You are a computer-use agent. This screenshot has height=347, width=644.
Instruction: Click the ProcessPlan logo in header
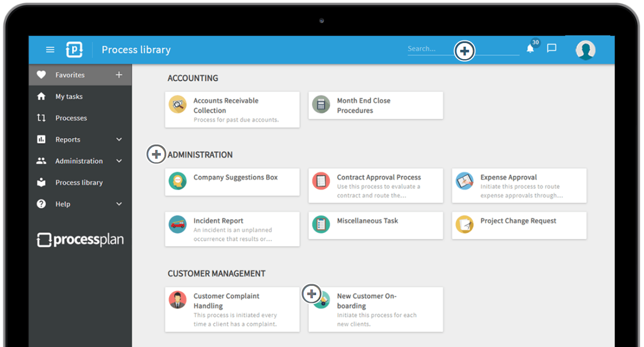(75, 50)
